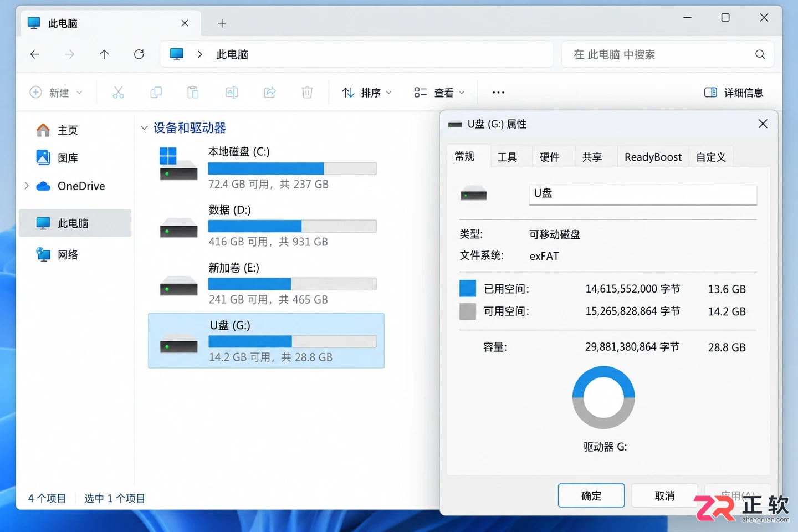Switch to the ReadyBoost tab

653,157
